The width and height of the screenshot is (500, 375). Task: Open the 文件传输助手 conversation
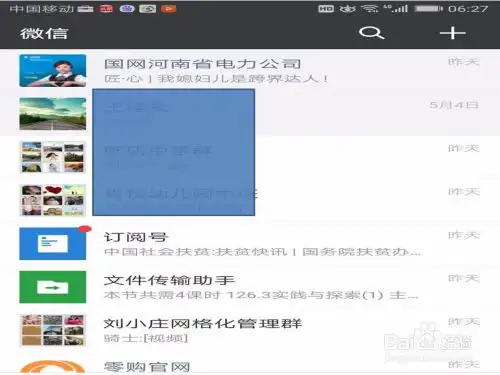250,287
